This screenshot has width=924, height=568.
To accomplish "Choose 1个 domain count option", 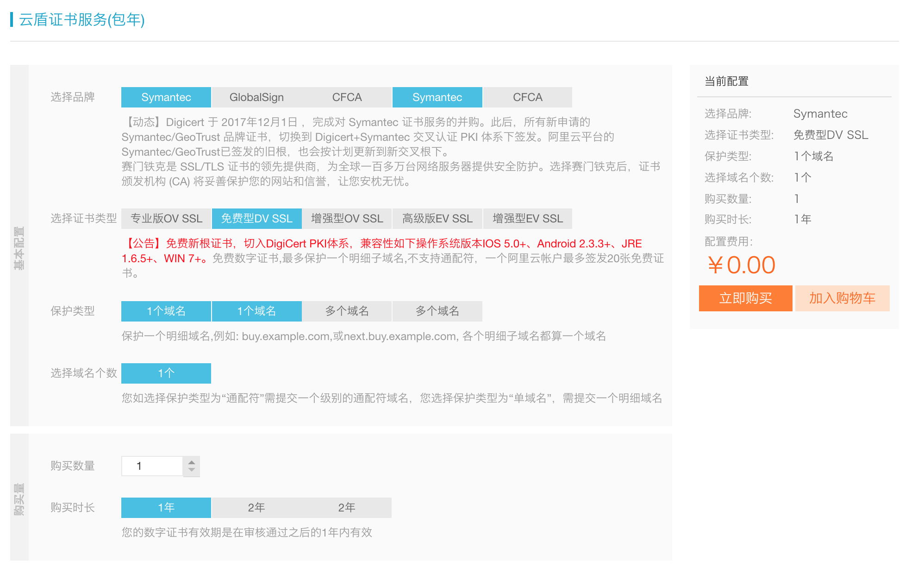I will tap(166, 373).
